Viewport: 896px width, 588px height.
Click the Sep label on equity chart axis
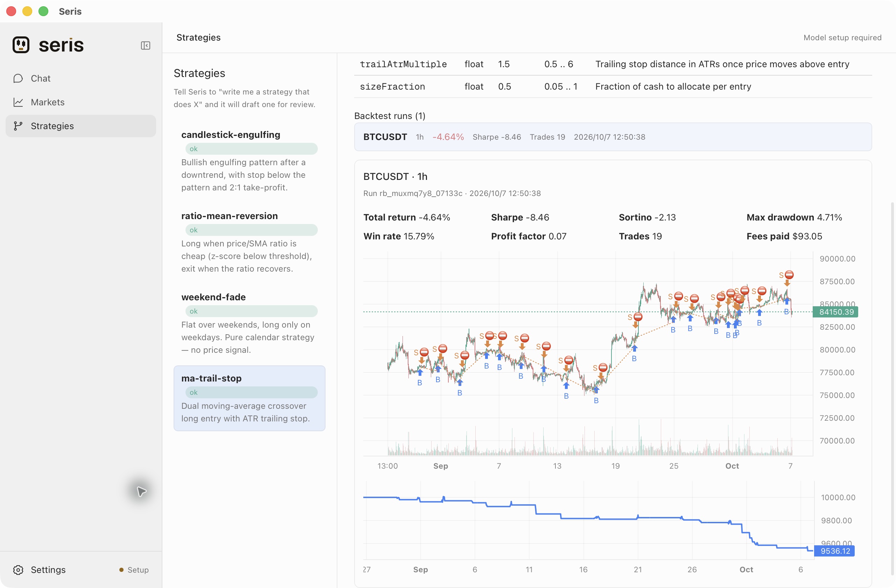pyautogui.click(x=420, y=569)
